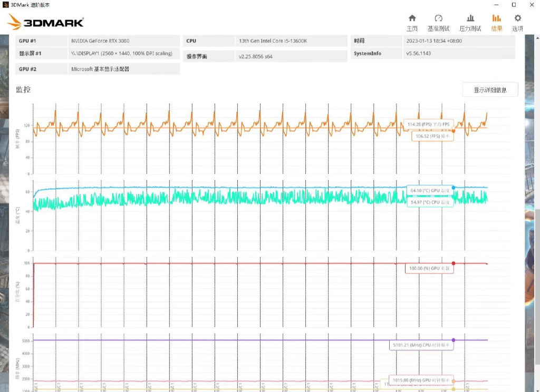Select the Microsoft 基本显示适配器 value
Image resolution: width=540 pixels, height=392 pixels.
(x=100, y=69)
